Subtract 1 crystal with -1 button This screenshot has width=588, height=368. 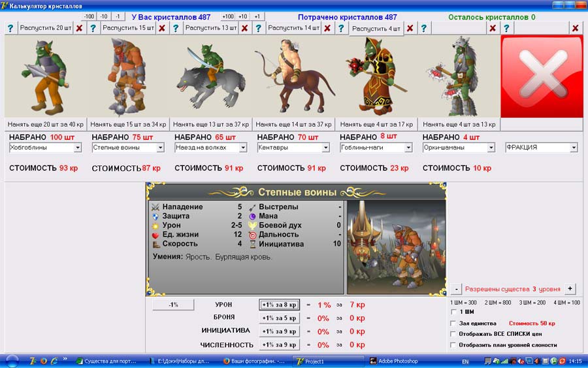click(x=118, y=16)
